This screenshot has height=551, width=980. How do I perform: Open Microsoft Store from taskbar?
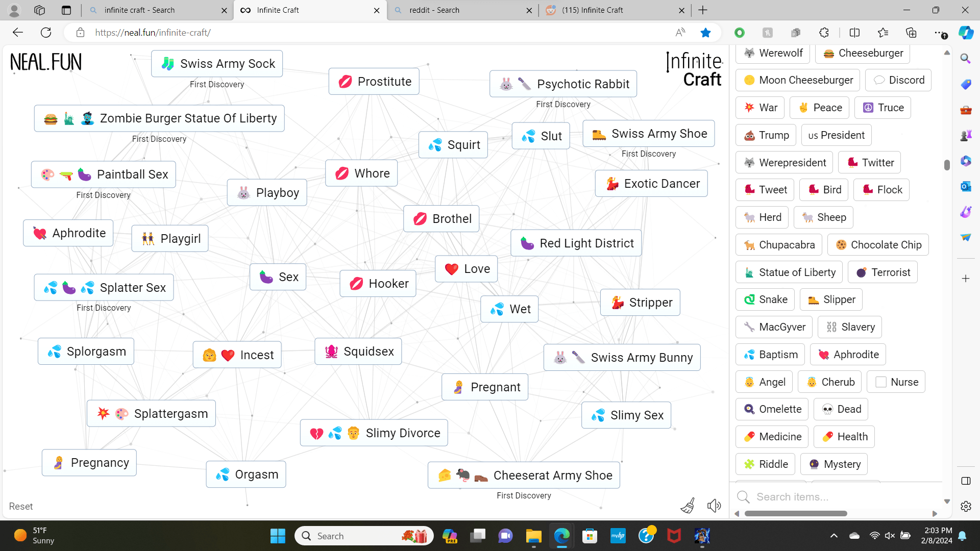point(590,536)
